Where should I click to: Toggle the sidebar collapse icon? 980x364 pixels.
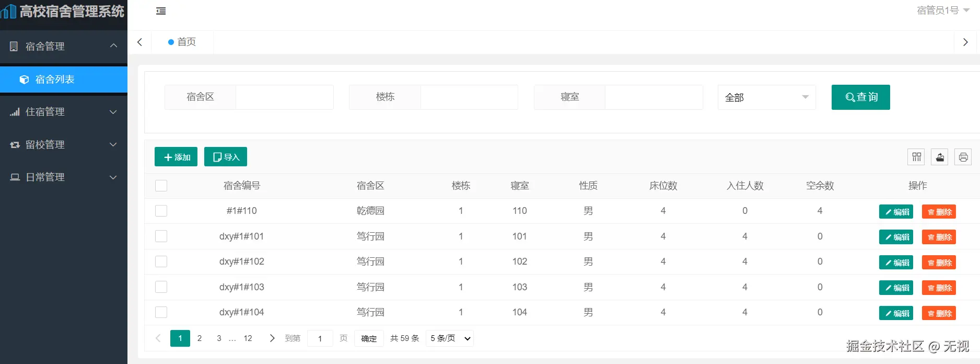tap(161, 11)
